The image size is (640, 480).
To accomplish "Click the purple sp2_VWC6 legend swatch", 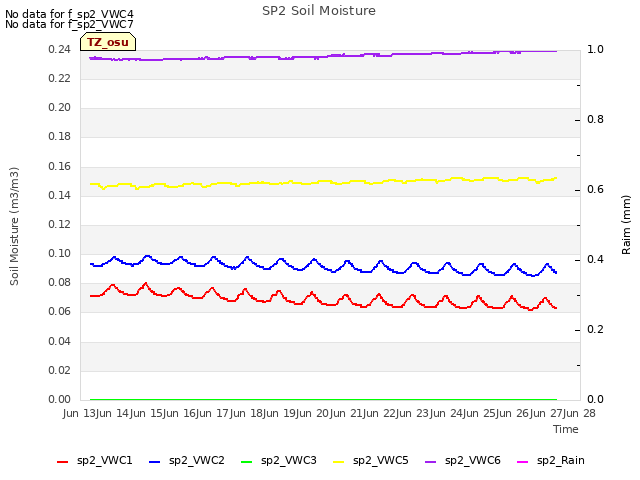I will click(x=431, y=462).
